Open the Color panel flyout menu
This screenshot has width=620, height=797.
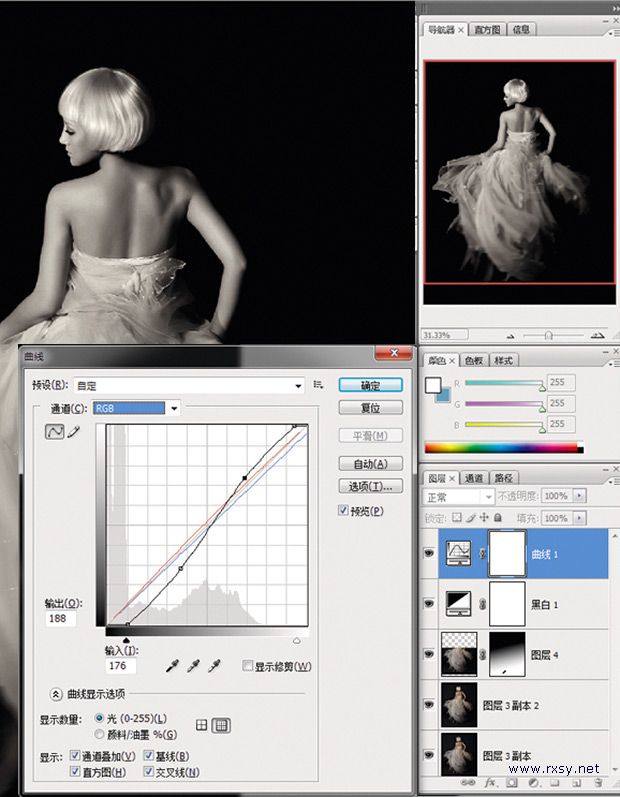tap(612, 363)
